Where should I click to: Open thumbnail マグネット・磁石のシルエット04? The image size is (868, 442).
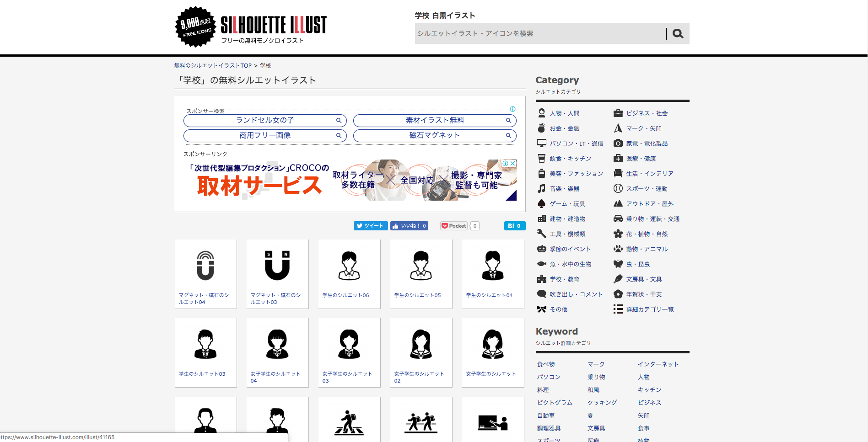[205, 274]
